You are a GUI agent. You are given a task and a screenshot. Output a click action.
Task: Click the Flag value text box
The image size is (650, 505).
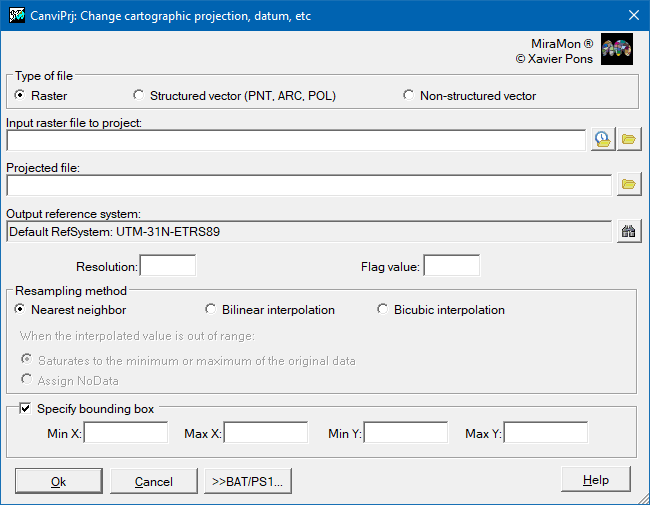tap(452, 265)
